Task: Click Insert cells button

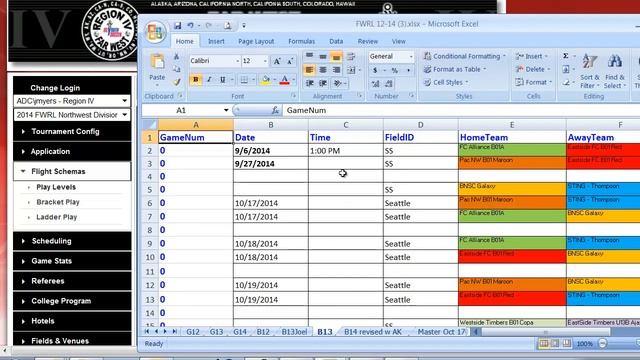Action: 531,56
